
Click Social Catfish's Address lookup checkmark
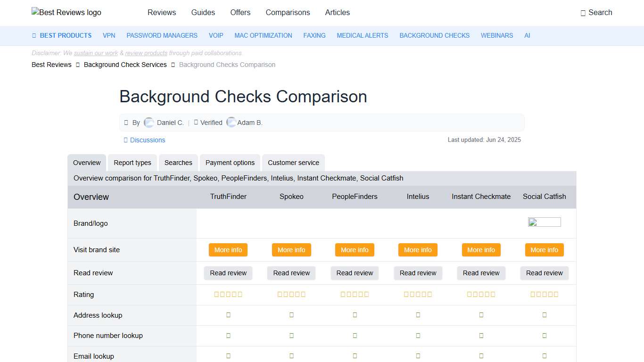pyautogui.click(x=545, y=315)
